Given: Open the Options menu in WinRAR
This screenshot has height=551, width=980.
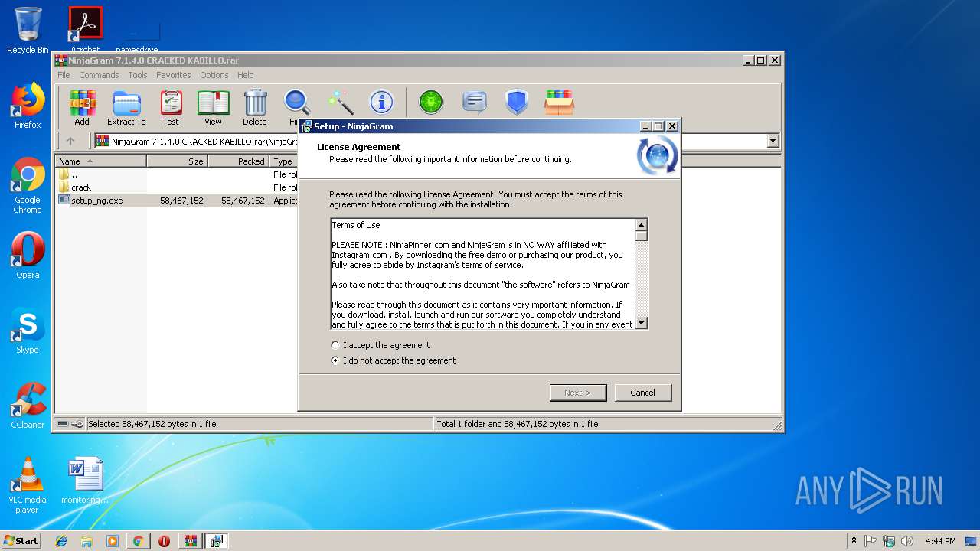Looking at the screenshot, I should [x=214, y=75].
